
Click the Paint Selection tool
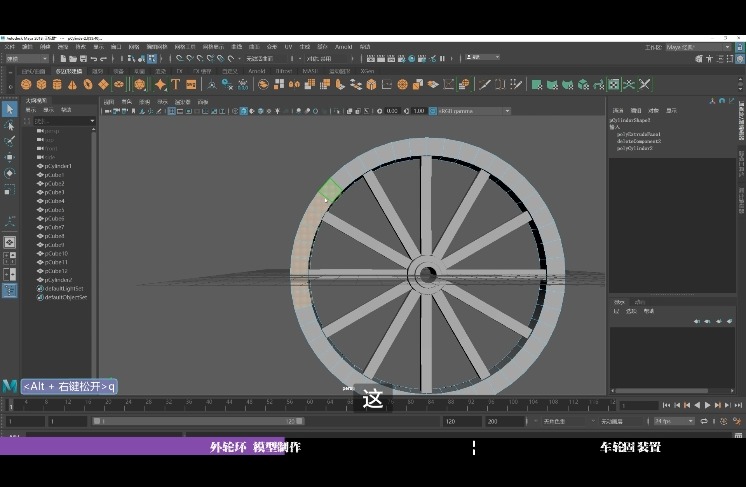pyautogui.click(x=10, y=141)
